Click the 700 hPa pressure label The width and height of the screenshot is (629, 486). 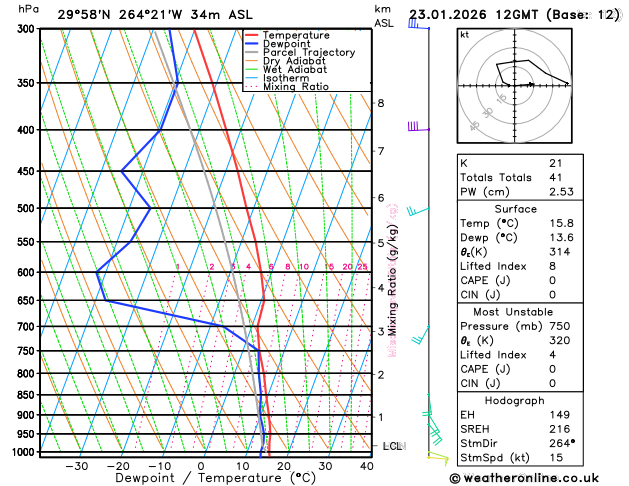click(28, 326)
